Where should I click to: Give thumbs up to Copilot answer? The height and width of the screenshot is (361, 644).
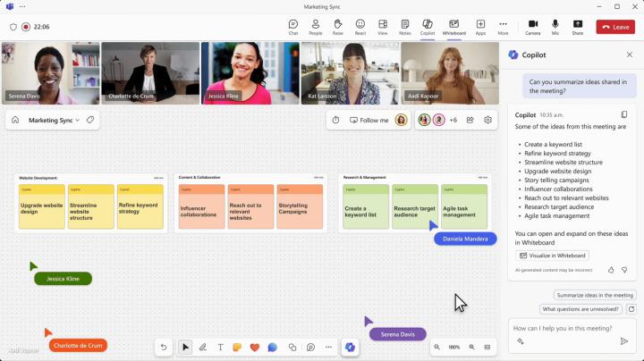[611, 269]
